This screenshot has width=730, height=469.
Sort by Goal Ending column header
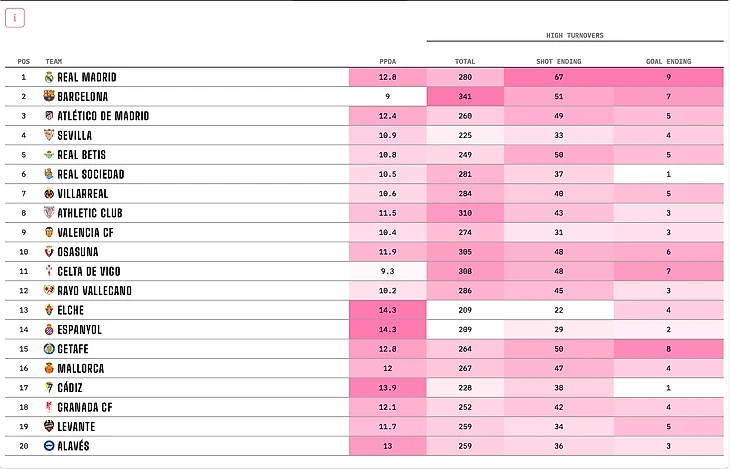(x=668, y=61)
